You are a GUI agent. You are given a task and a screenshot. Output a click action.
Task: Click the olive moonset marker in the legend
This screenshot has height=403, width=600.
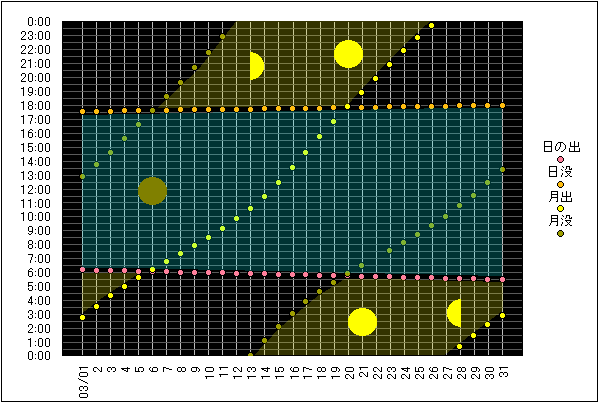[560, 233]
